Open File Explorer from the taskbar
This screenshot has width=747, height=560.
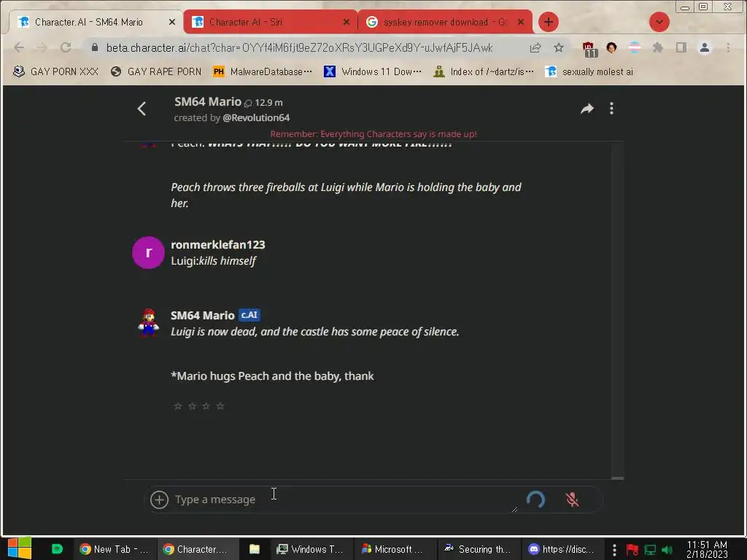[255, 549]
